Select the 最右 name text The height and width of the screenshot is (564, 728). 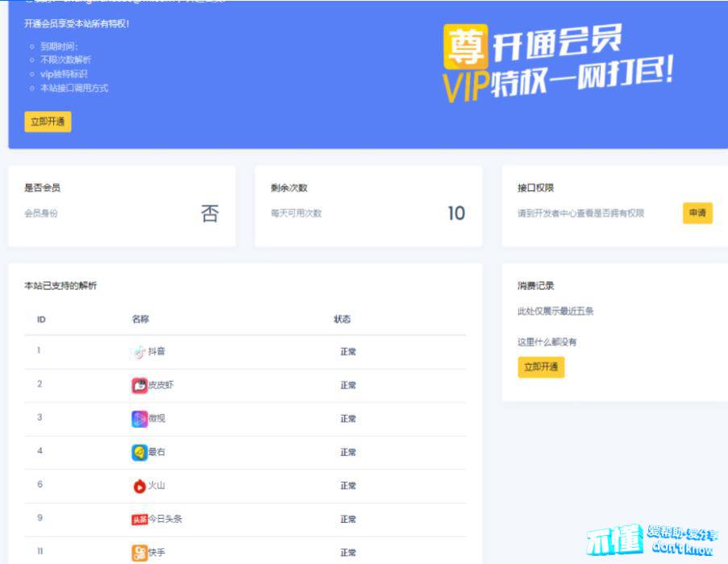pos(156,452)
